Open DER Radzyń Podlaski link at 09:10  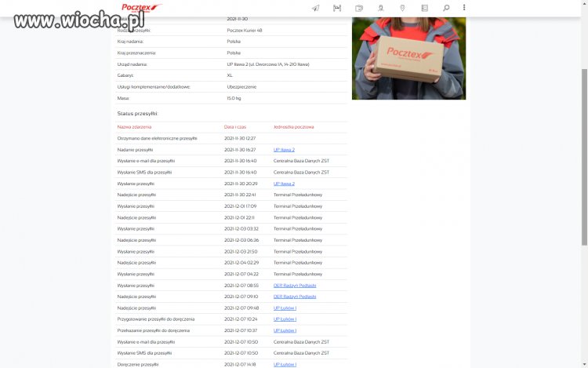[x=295, y=297]
